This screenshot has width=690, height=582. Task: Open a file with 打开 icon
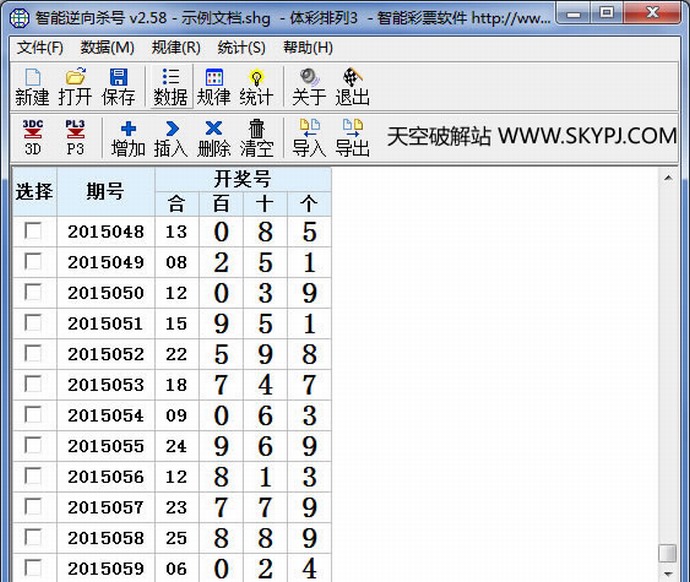tap(75, 86)
